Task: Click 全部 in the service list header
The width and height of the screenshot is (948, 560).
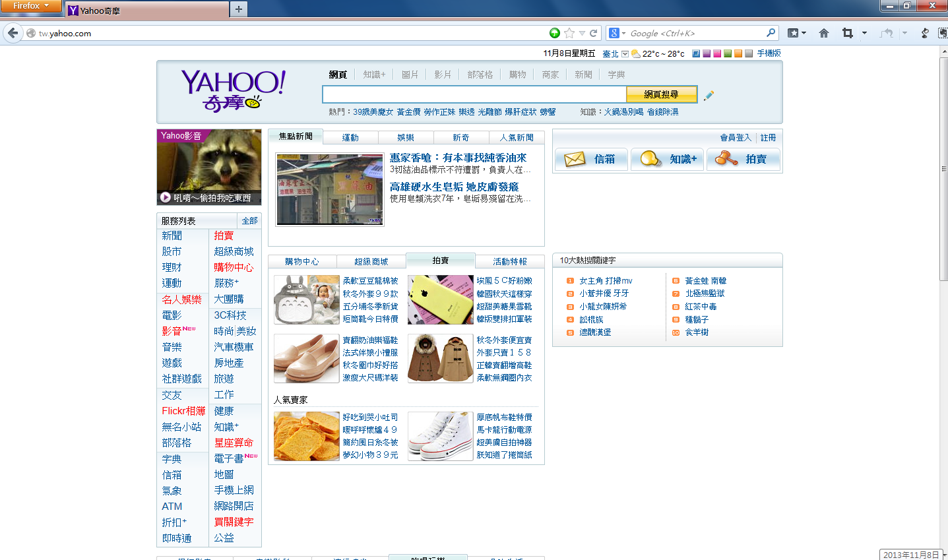Action: click(x=249, y=220)
